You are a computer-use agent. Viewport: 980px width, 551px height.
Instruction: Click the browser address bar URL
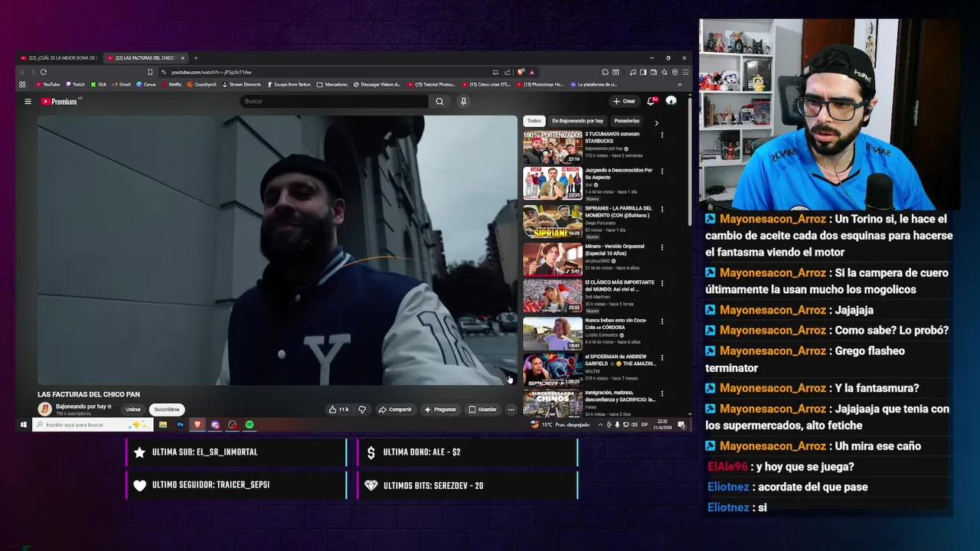(211, 72)
